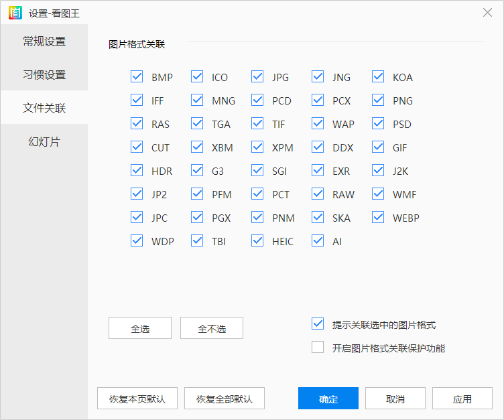Uncheck the PFM format checkbox
This screenshot has height=420, width=504.
(x=197, y=194)
